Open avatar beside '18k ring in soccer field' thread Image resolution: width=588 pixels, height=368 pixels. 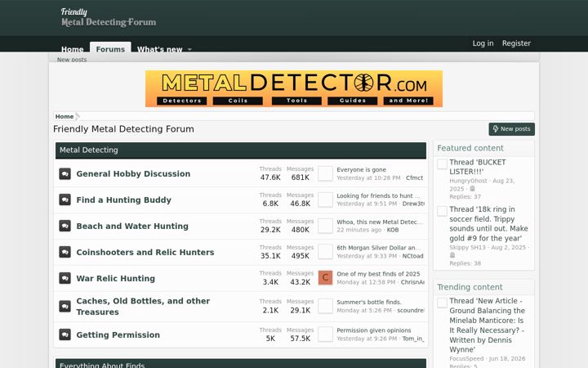(x=442, y=211)
